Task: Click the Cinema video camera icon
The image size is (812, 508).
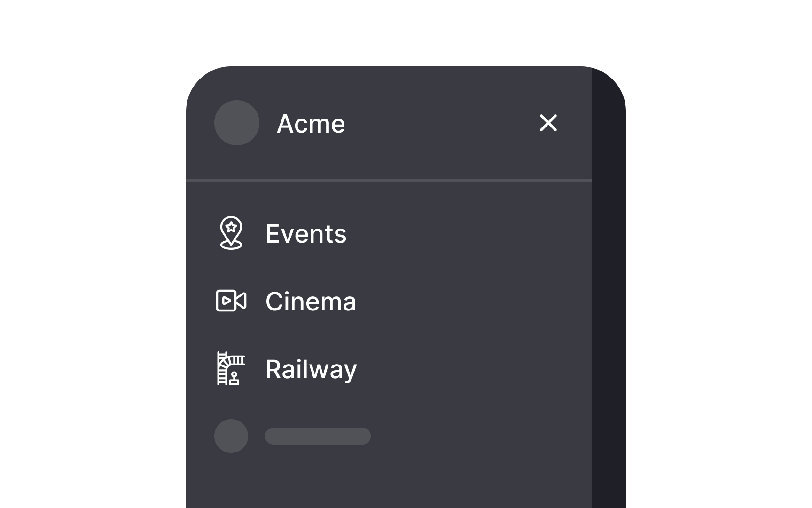Action: click(231, 302)
